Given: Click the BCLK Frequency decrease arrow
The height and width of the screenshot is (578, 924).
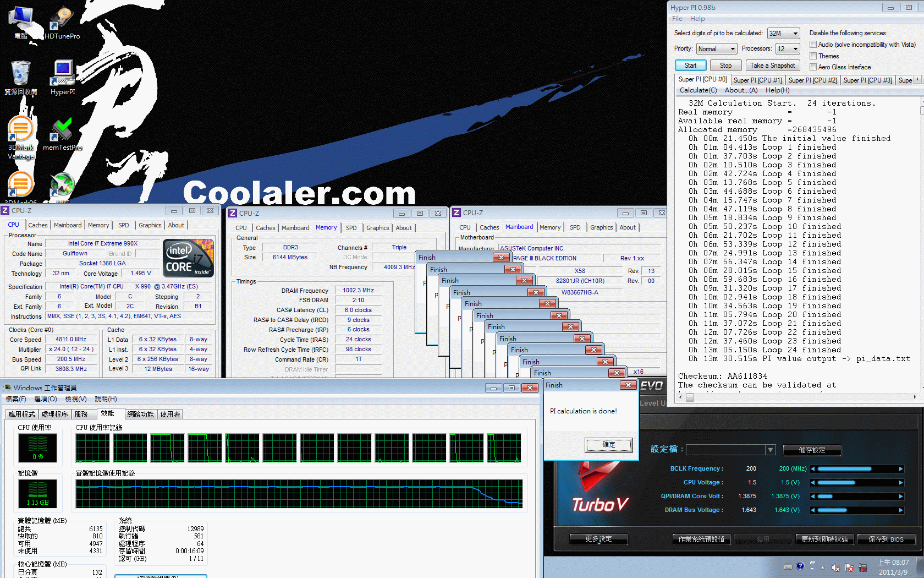Looking at the screenshot, I should [813, 469].
